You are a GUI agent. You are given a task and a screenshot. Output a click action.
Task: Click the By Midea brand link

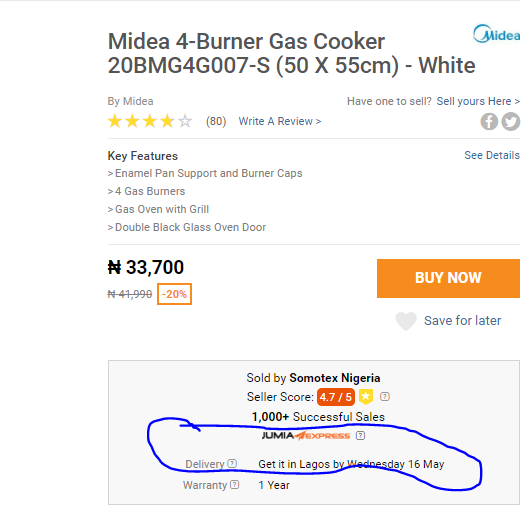(x=131, y=101)
